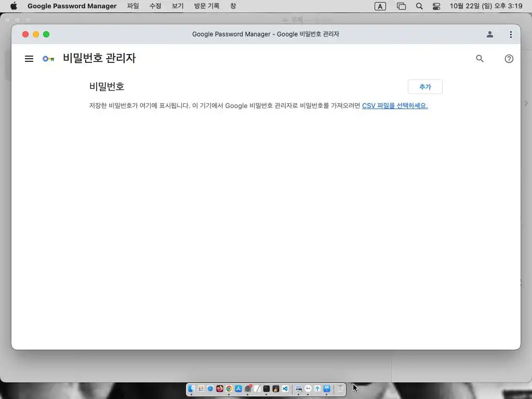Click the date and time in menu bar
Viewport: 532px width, 399px height.
click(486, 6)
